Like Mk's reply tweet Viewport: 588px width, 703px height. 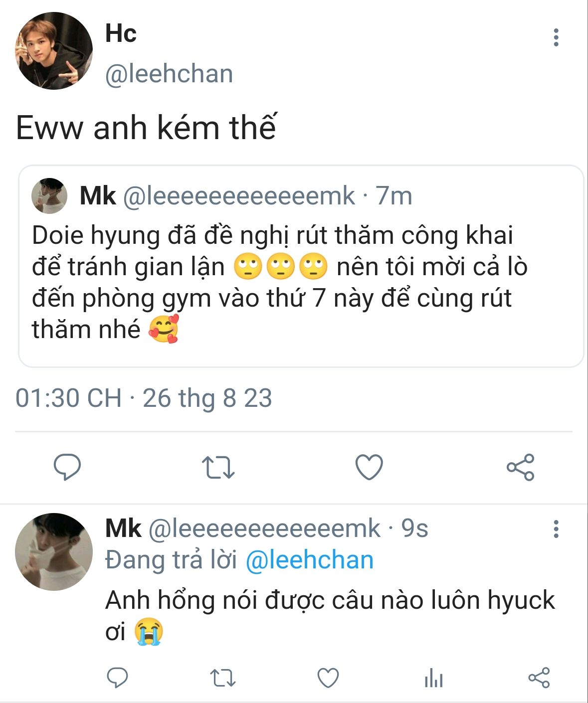(328, 678)
